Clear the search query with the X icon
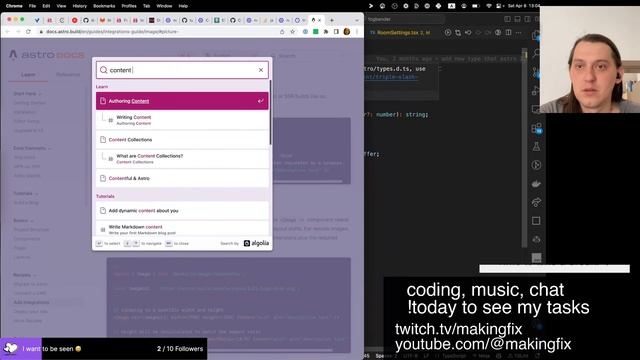 tap(261, 70)
